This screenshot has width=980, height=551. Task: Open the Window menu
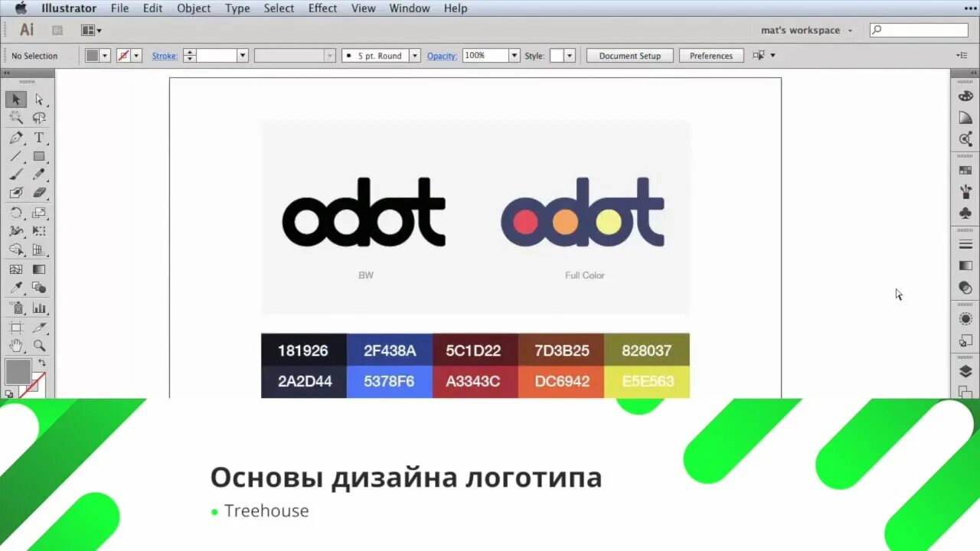410,8
